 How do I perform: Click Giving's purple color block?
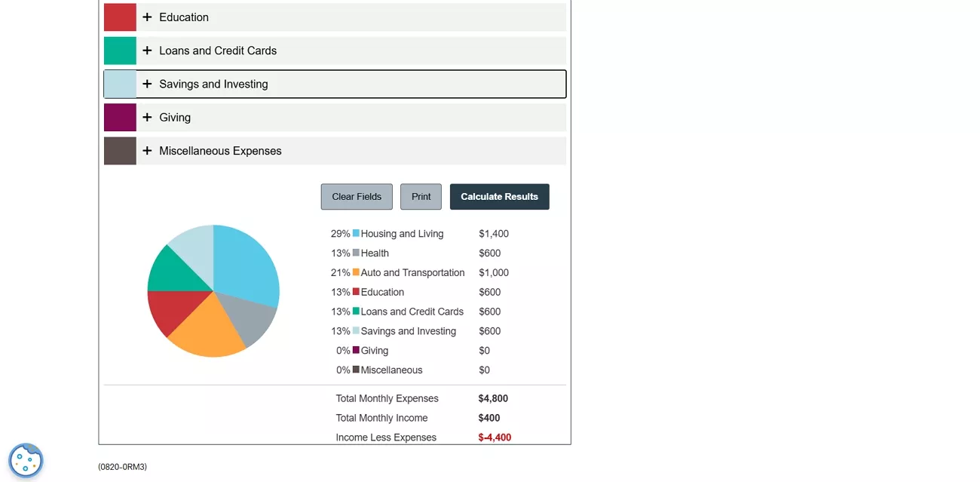119,117
